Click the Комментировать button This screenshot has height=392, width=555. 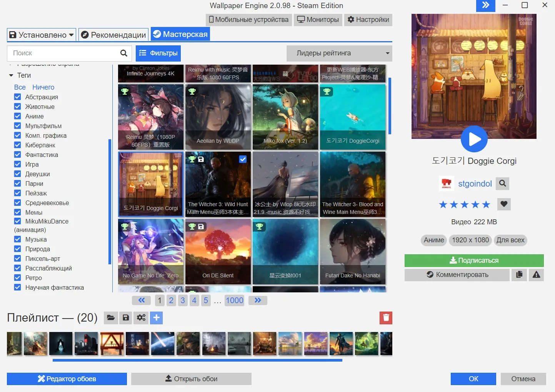[x=457, y=275]
